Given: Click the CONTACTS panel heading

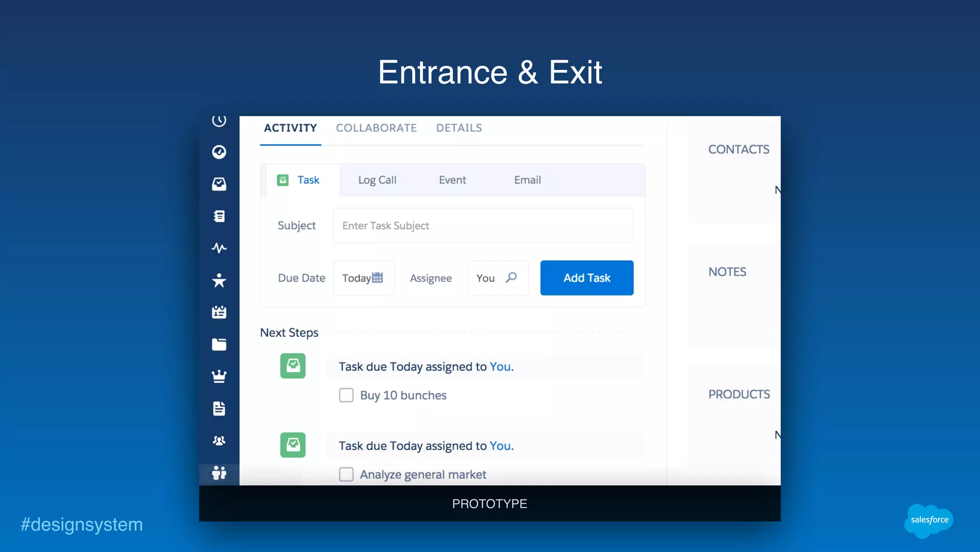Looking at the screenshot, I should coord(739,149).
